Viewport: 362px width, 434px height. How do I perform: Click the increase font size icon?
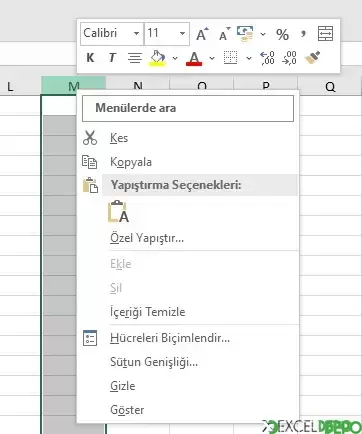point(202,34)
